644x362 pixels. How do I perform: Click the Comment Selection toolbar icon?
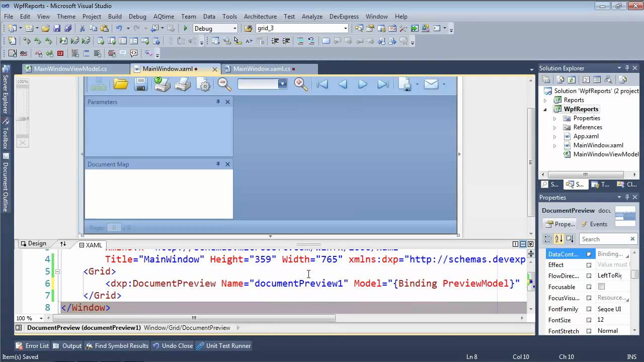[300, 41]
